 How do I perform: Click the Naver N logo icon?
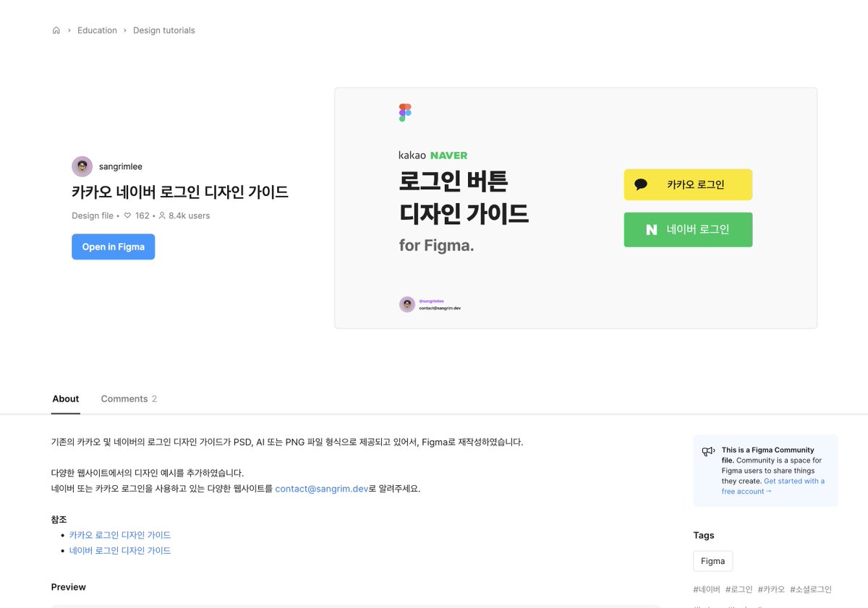pyautogui.click(x=652, y=230)
